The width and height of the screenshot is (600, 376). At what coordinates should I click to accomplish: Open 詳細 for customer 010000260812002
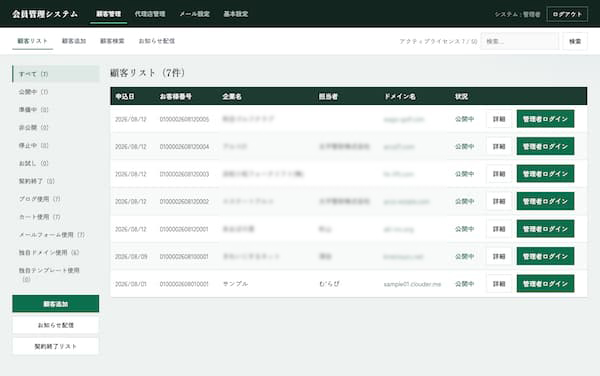(499, 201)
